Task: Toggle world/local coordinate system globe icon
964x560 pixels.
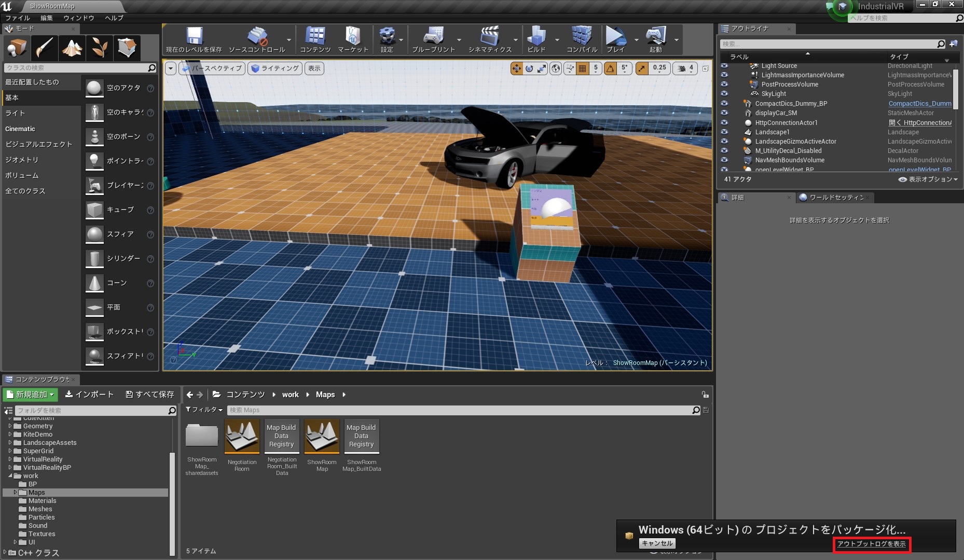Action: (556, 68)
